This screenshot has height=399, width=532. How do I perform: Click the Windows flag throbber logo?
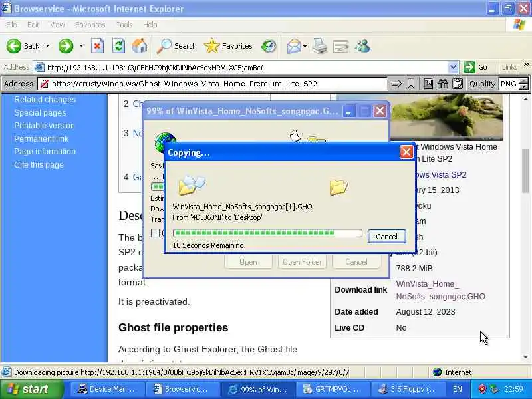[519, 25]
